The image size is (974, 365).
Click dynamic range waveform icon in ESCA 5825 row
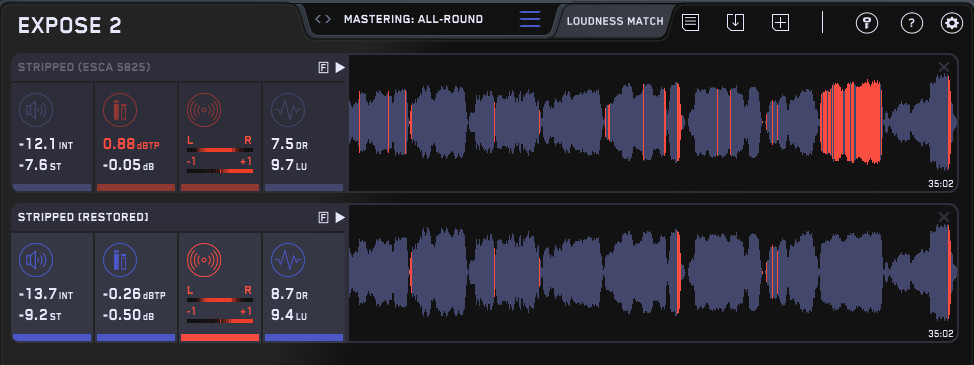[288, 110]
